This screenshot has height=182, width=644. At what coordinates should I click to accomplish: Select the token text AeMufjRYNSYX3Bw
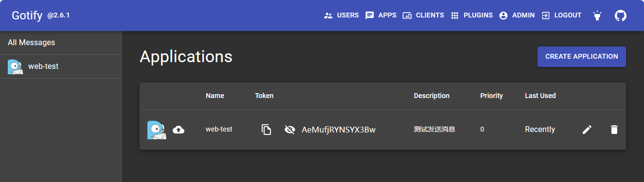click(339, 130)
